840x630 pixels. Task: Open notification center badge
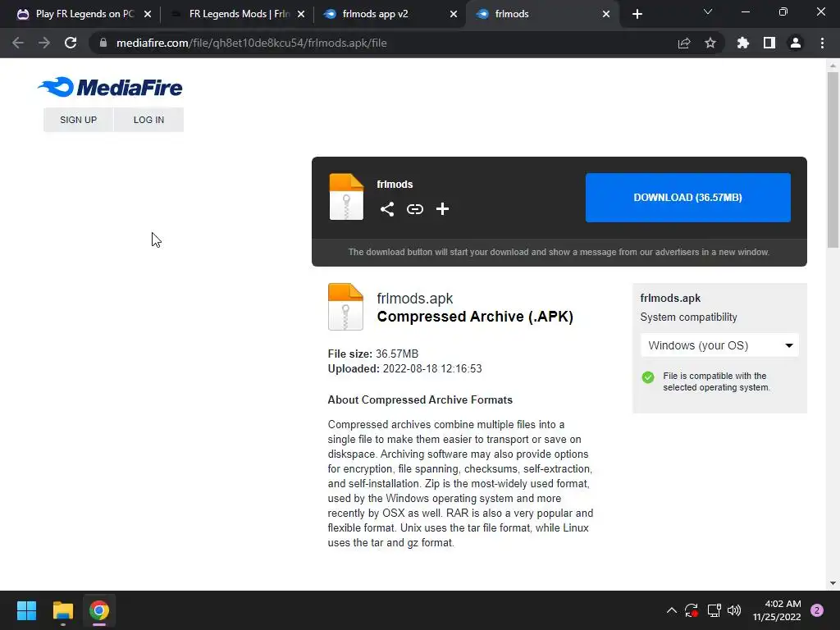[816, 610]
